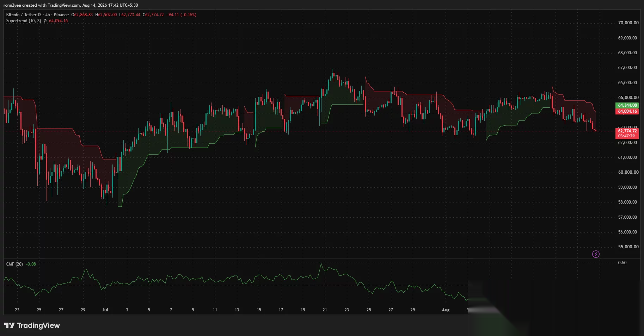This screenshot has height=336, width=644.
Task: Click the close value C62,774.72 in legend
Action: click(x=153, y=15)
